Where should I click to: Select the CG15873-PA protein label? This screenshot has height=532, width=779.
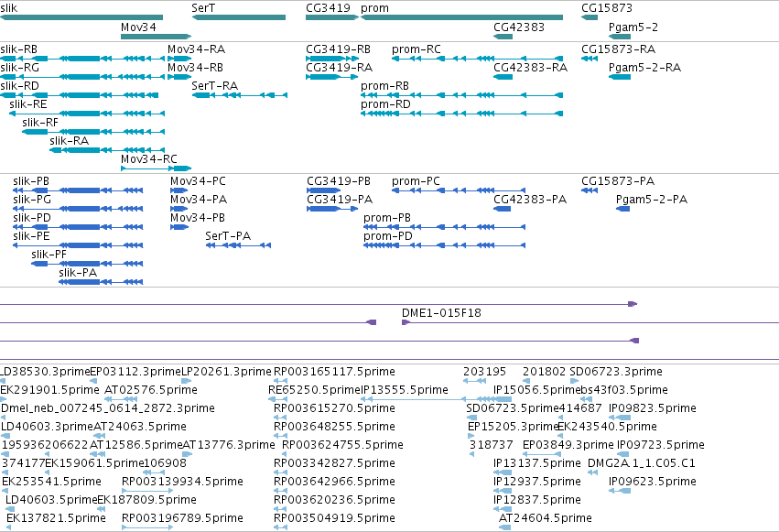618,181
